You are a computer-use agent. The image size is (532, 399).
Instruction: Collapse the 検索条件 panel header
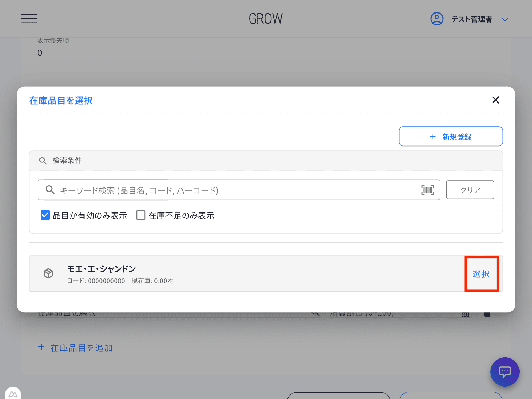266,161
